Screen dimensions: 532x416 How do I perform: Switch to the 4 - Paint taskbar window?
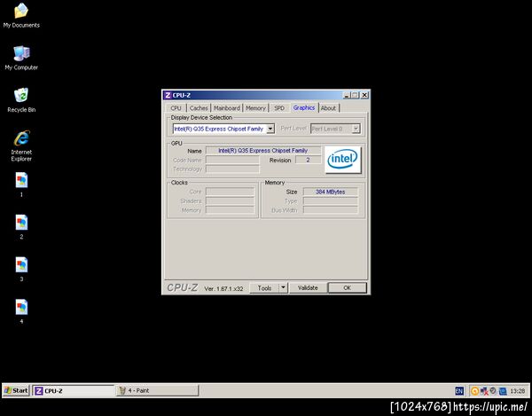click(x=158, y=390)
